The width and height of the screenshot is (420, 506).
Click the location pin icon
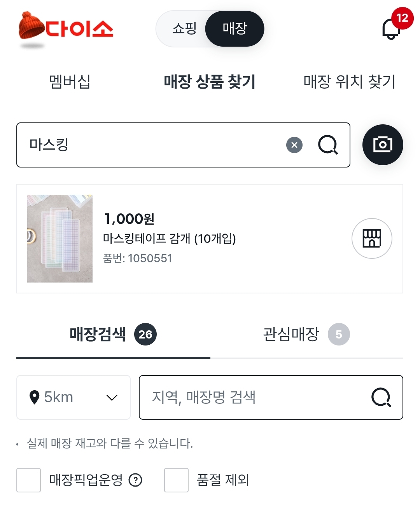[35, 397]
